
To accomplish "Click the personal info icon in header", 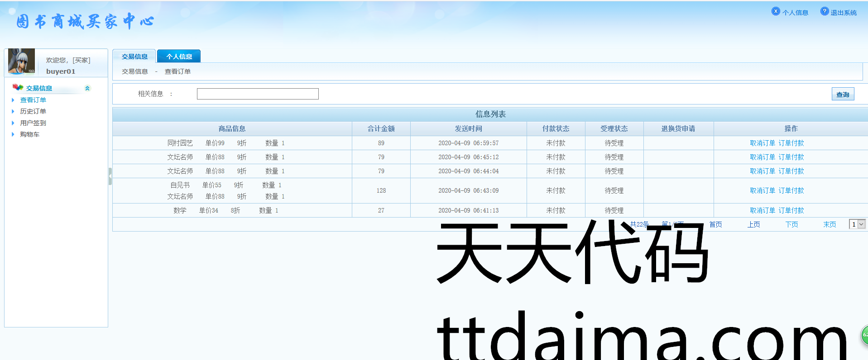I will (x=776, y=12).
